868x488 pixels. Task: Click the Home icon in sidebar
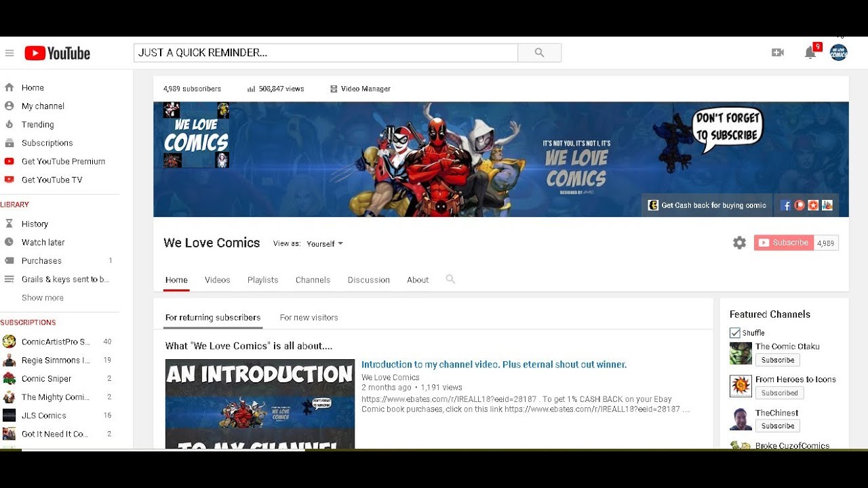[9, 87]
